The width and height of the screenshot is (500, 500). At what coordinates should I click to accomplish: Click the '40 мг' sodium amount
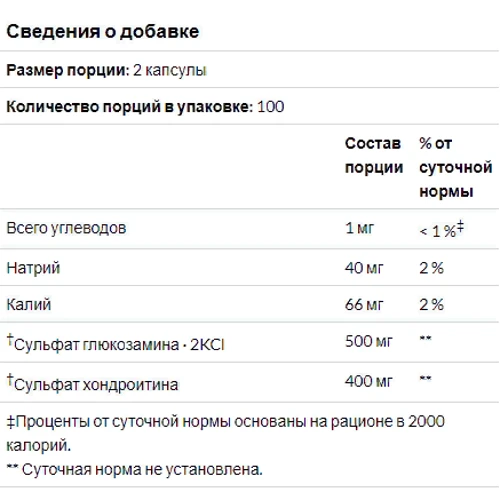[x=364, y=268]
